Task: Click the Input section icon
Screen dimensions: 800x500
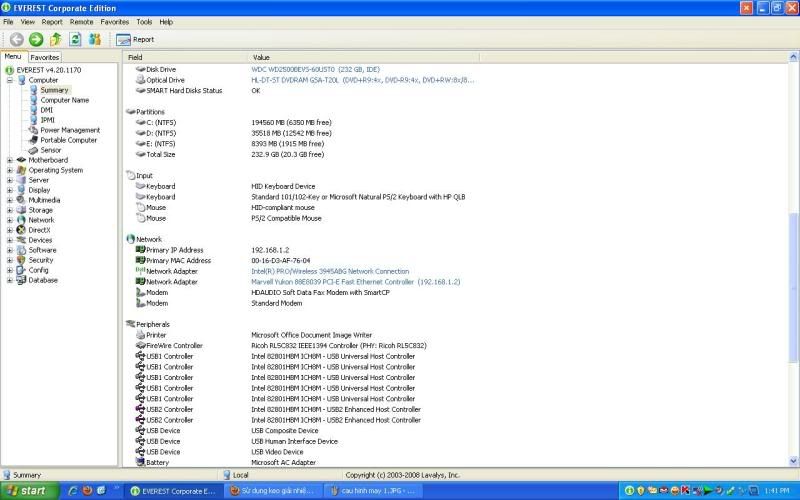Action: (x=131, y=175)
